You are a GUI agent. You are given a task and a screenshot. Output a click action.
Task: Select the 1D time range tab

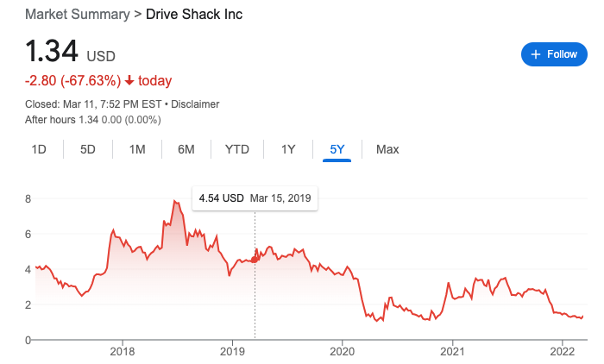pyautogui.click(x=39, y=149)
